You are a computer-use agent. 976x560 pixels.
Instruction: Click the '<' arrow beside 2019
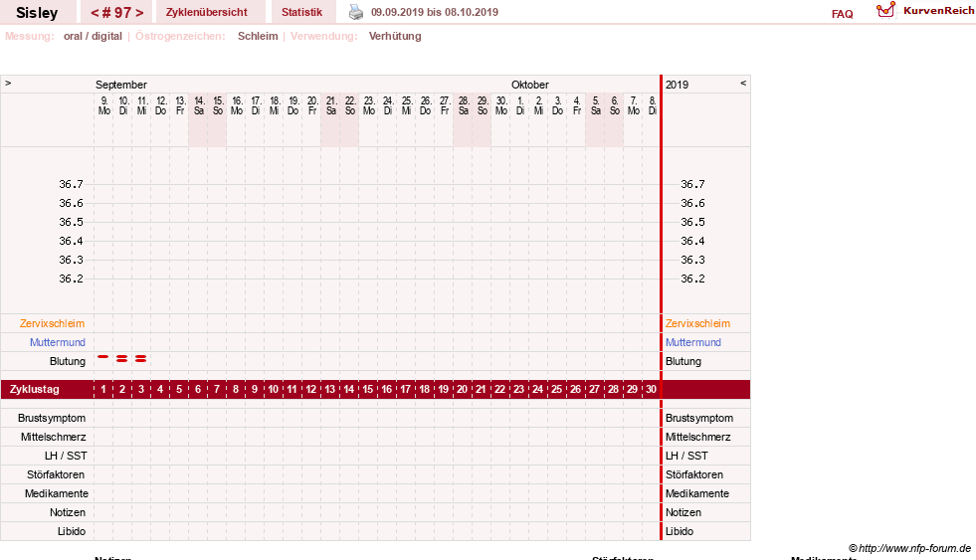(x=742, y=83)
